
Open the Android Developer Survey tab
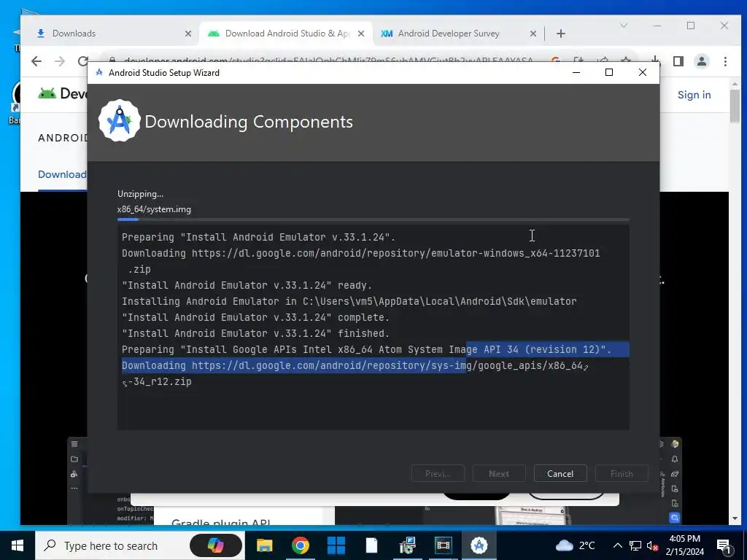(x=457, y=34)
